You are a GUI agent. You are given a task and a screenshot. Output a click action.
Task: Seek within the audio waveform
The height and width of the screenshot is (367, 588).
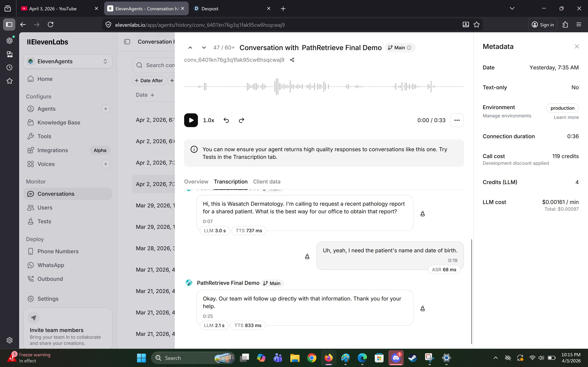[324, 86]
